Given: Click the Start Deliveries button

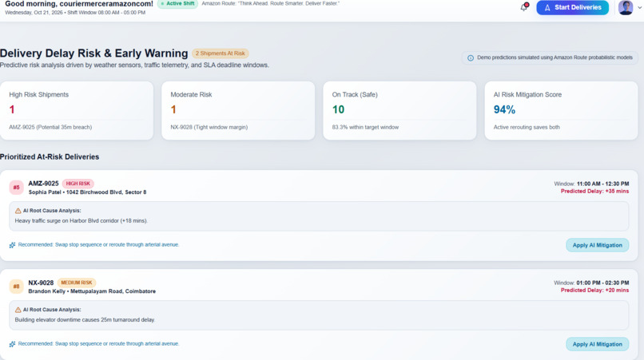Looking at the screenshot, I should (573, 7).
